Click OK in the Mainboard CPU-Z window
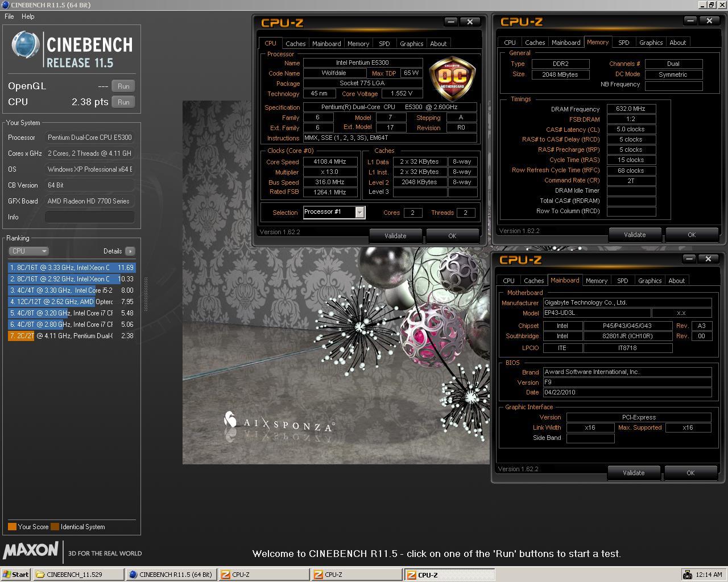The height and width of the screenshot is (582, 728). click(690, 473)
